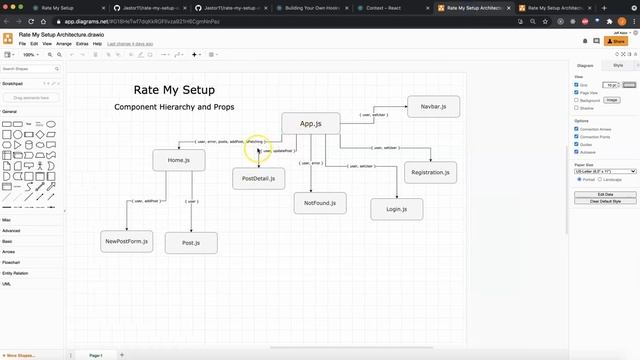
Task: Click the More Shapes link
Action: pyautogui.click(x=19, y=356)
